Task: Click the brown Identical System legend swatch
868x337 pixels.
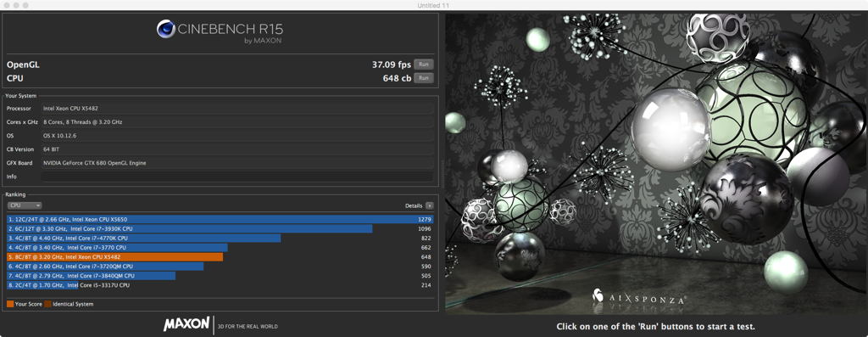Action: pyautogui.click(x=47, y=304)
